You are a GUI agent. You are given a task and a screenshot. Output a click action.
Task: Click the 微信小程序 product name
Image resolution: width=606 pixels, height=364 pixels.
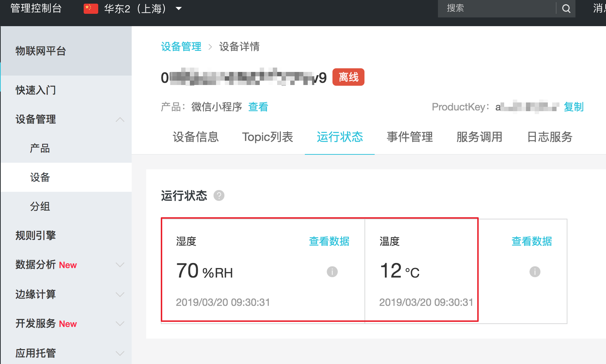click(x=217, y=107)
